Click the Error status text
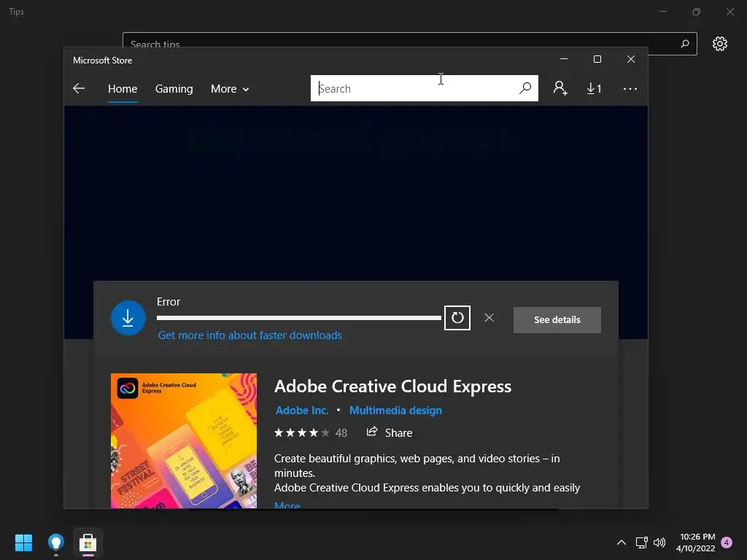 tap(169, 301)
